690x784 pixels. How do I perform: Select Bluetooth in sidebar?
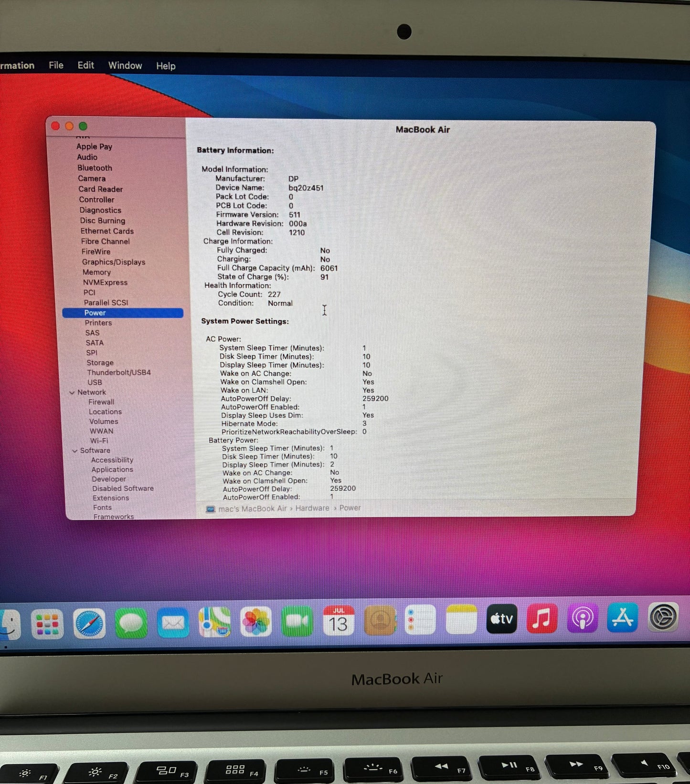tap(95, 168)
